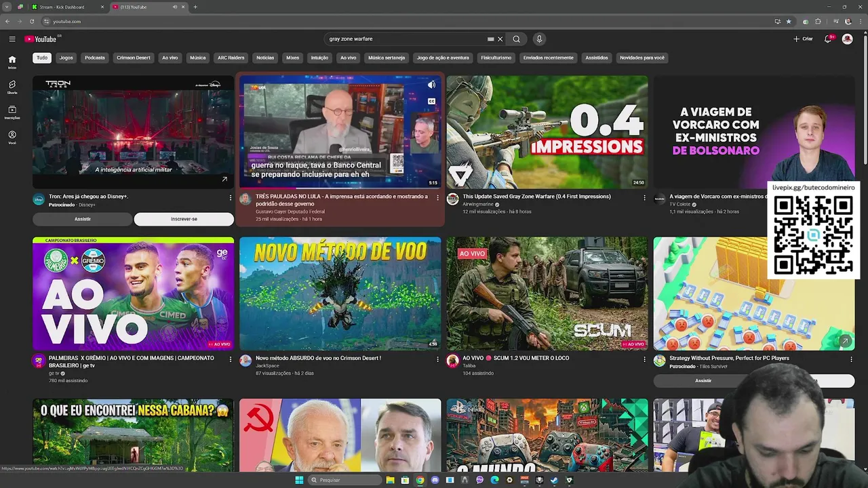Select the Ao vivo chip next to Crimson Desert
The image size is (868, 488).
[x=170, y=58]
